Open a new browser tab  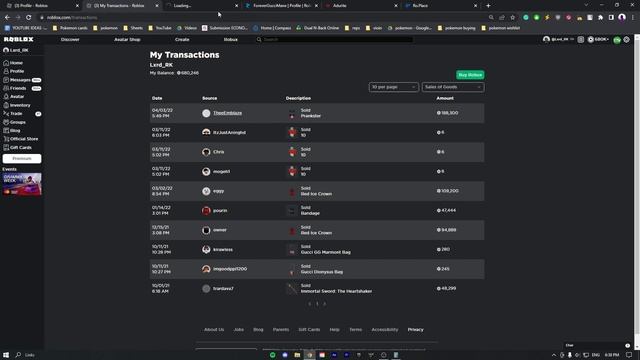click(x=488, y=6)
